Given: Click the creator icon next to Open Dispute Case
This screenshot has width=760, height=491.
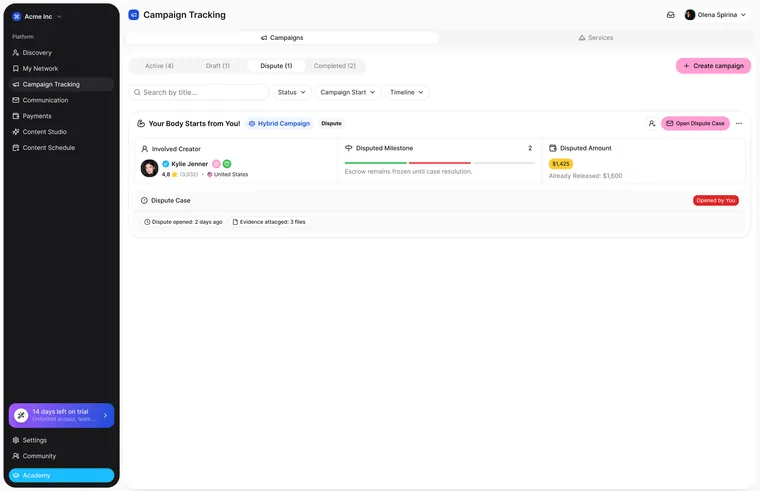Looking at the screenshot, I should 652,124.
